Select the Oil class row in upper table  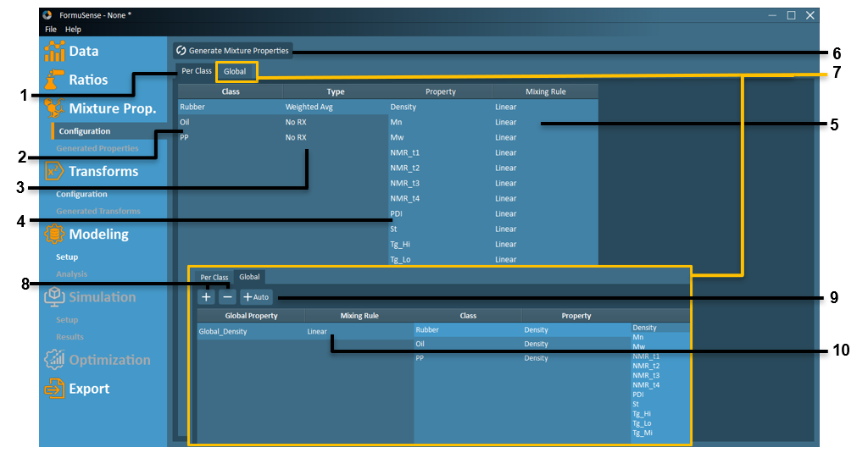point(231,122)
